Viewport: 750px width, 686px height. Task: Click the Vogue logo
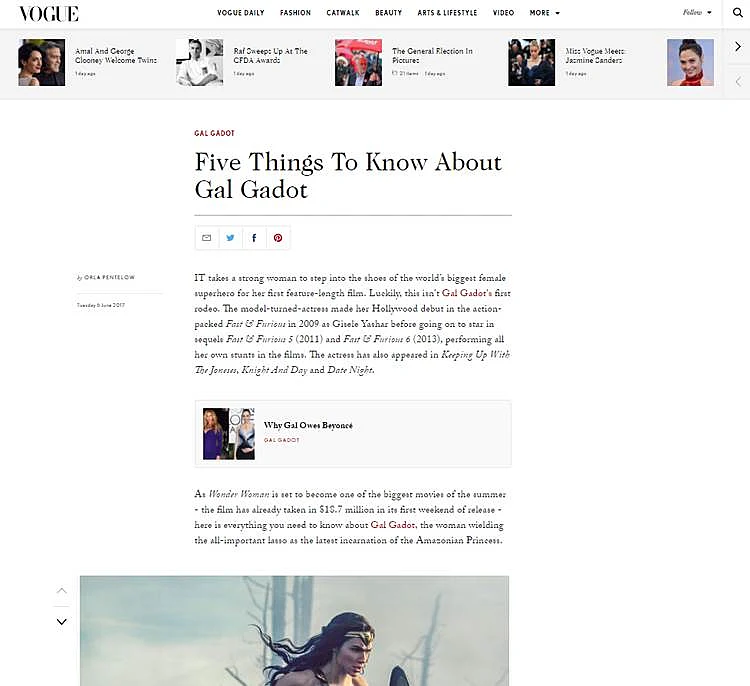click(x=49, y=14)
